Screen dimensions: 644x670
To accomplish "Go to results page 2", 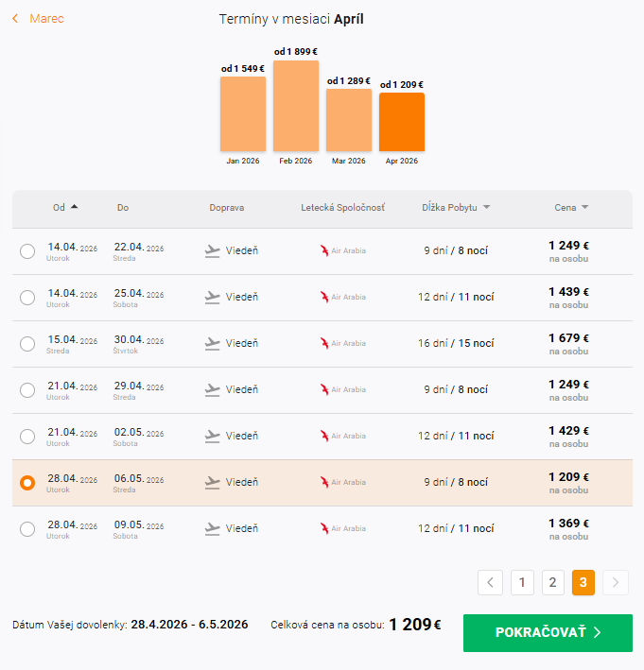I will click(x=552, y=582).
